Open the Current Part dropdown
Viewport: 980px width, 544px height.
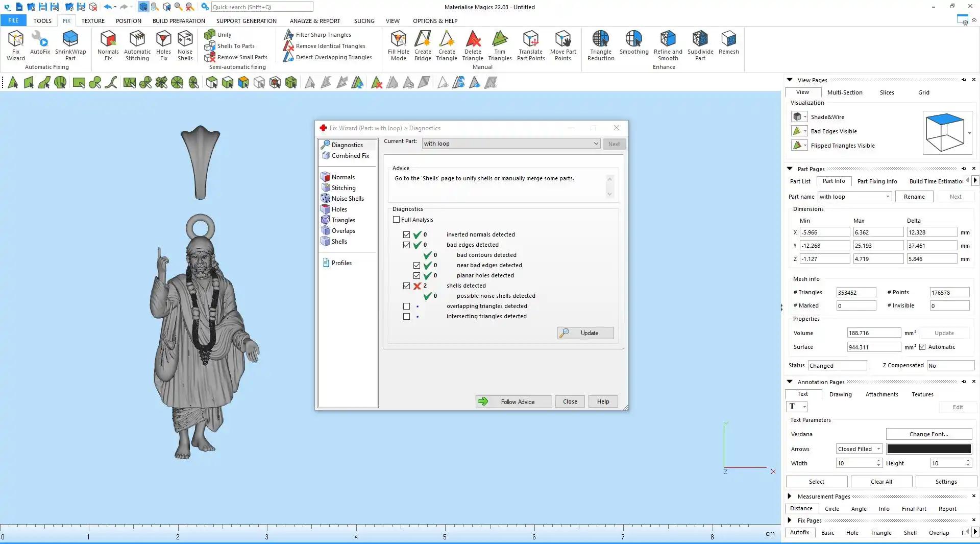click(x=511, y=144)
